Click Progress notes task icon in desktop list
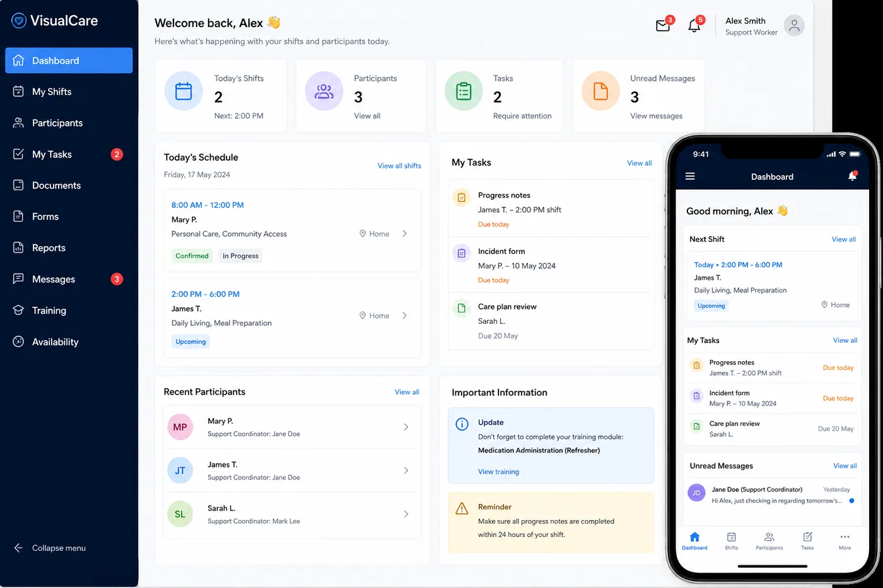The height and width of the screenshot is (588, 883). (x=462, y=197)
